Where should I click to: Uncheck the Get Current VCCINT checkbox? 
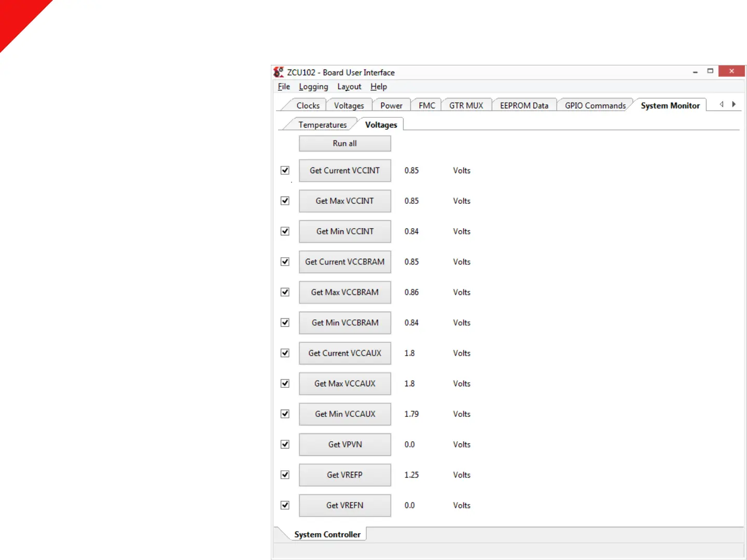tap(285, 170)
